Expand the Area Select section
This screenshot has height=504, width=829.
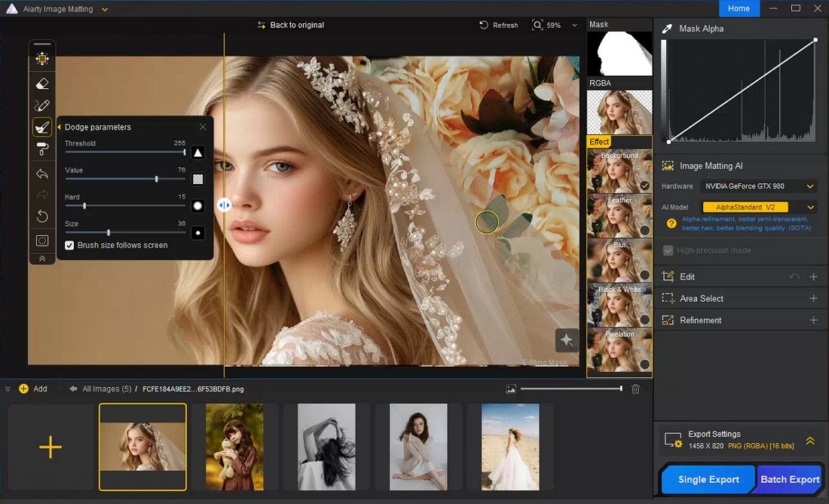813,298
